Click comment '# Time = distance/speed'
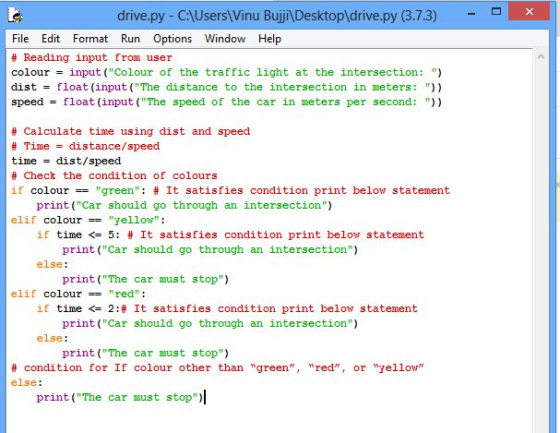The height and width of the screenshot is (433, 560). [85, 146]
